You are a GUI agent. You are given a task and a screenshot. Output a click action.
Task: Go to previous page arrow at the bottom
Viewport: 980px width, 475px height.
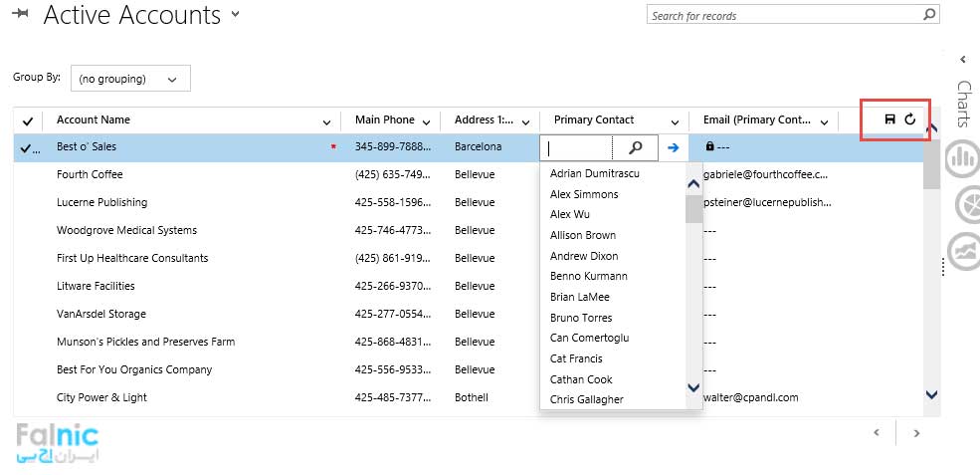point(877,432)
